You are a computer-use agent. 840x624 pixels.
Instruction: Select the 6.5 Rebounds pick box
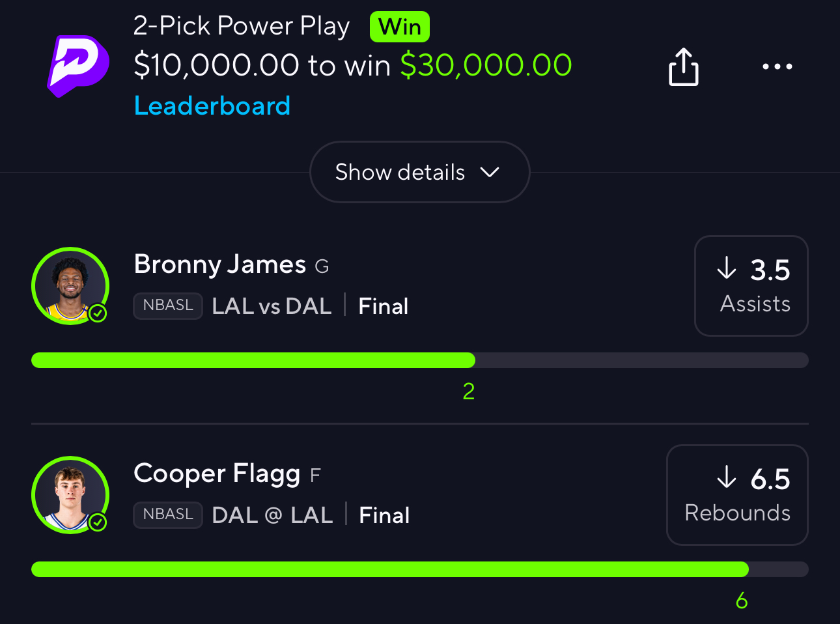coord(736,495)
